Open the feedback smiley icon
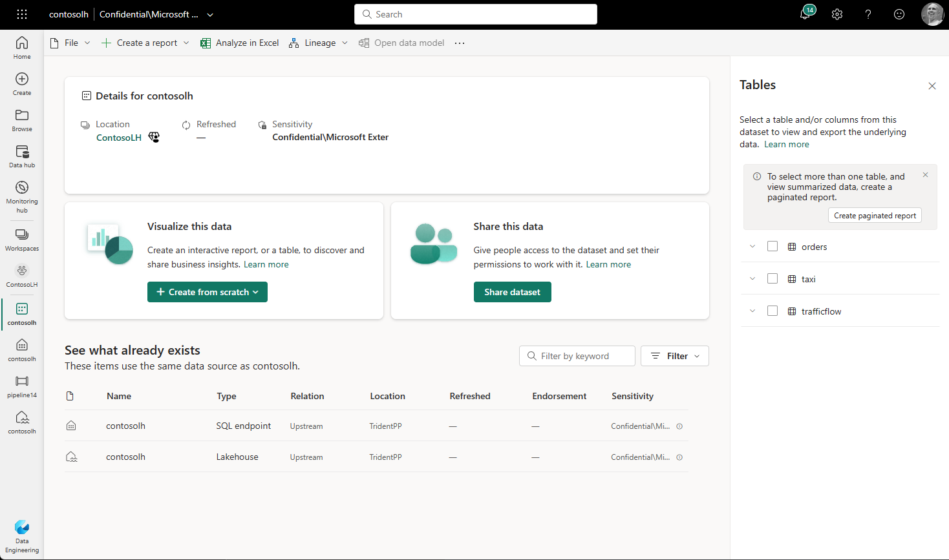949x560 pixels. click(899, 14)
